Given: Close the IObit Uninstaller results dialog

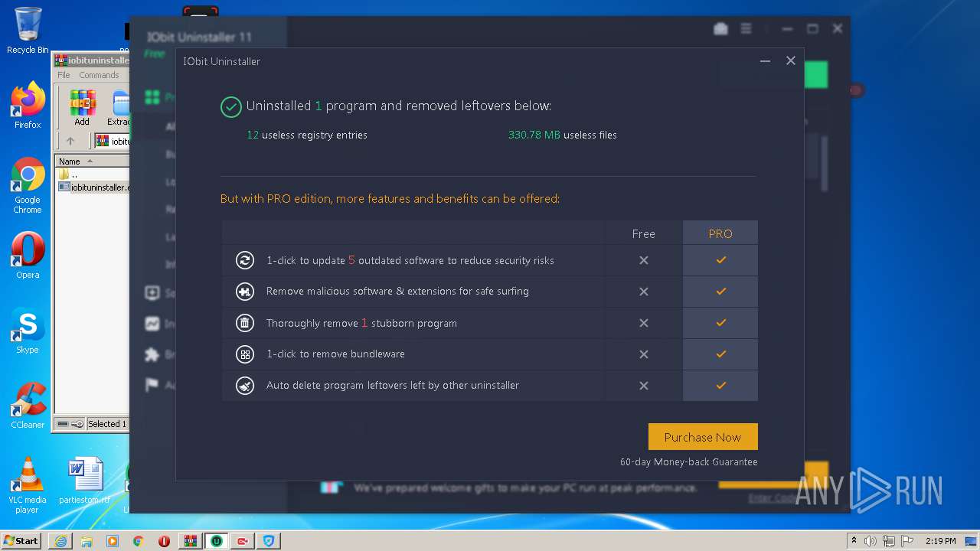Looking at the screenshot, I should [791, 60].
